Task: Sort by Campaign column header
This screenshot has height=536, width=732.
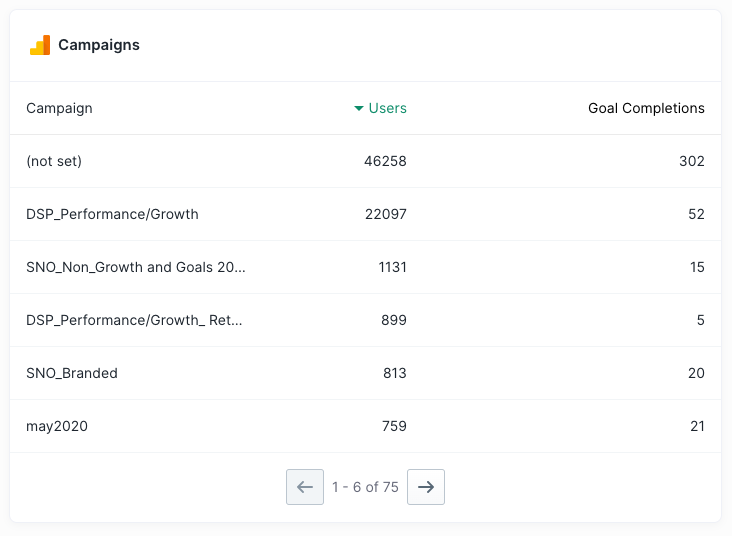Action: pyautogui.click(x=59, y=108)
